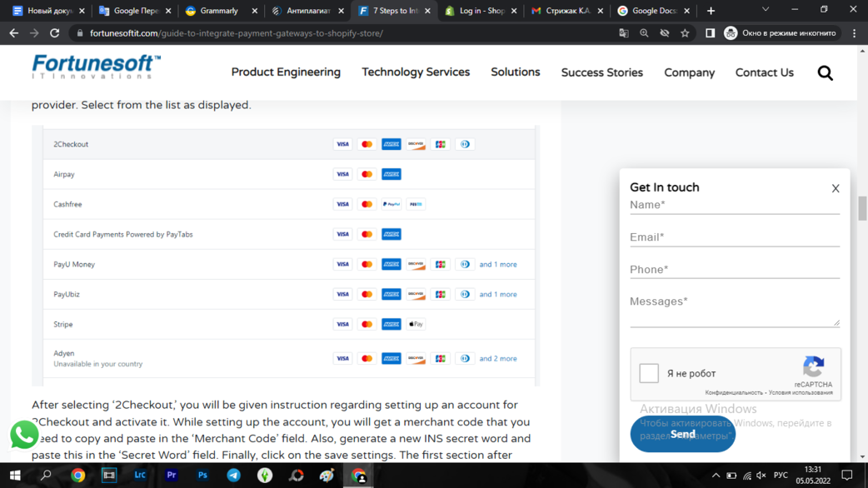Open Photoshop from the taskbar
The height and width of the screenshot is (488, 868).
click(202, 476)
